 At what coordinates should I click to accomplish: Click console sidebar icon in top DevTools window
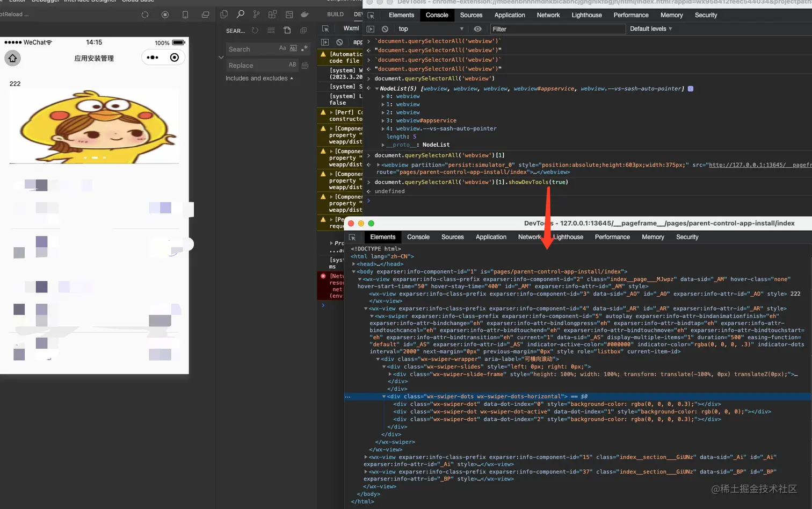[371, 29]
